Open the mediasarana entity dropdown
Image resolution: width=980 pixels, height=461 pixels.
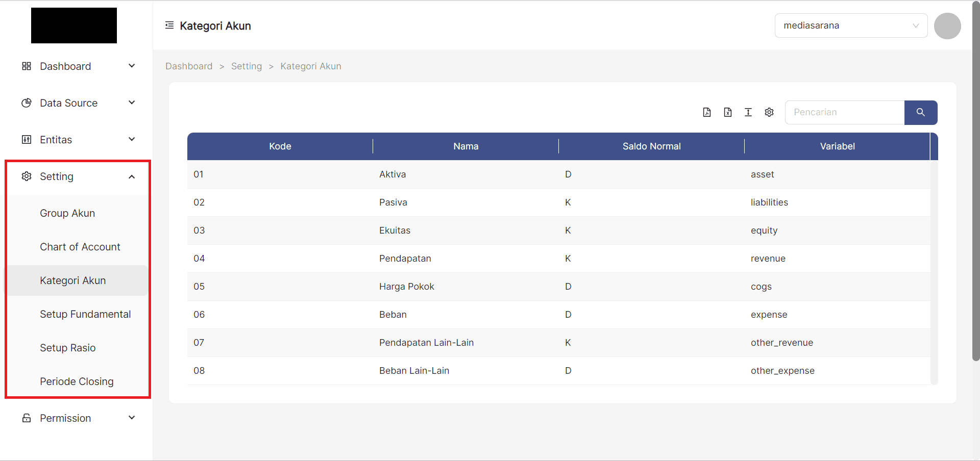click(x=851, y=25)
